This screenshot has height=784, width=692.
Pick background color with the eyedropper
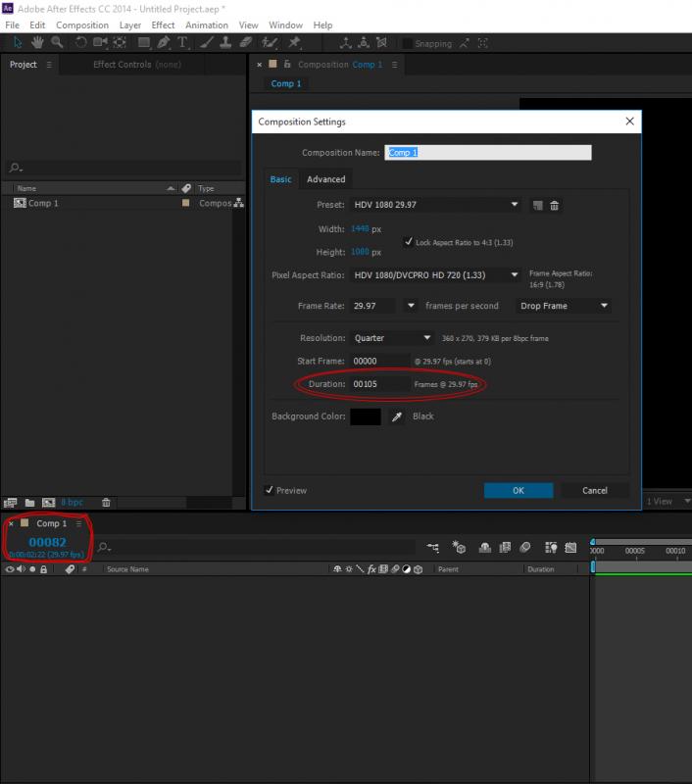(x=397, y=416)
